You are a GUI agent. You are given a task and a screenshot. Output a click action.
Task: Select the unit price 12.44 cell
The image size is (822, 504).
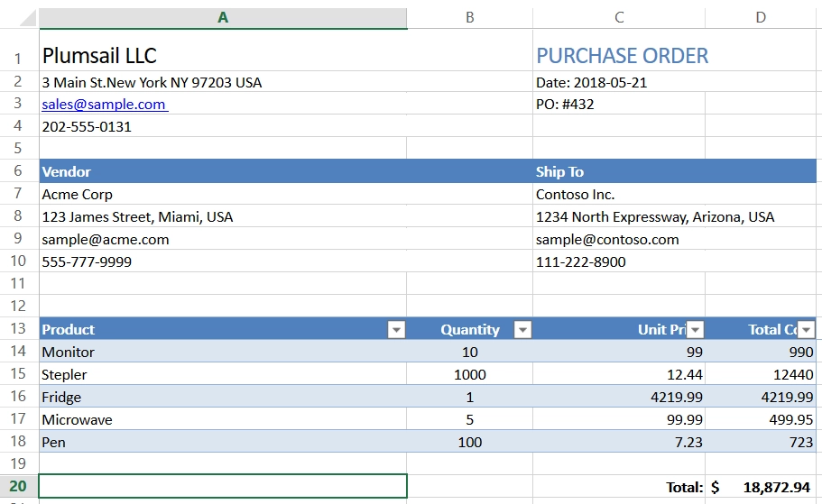pyautogui.click(x=619, y=373)
